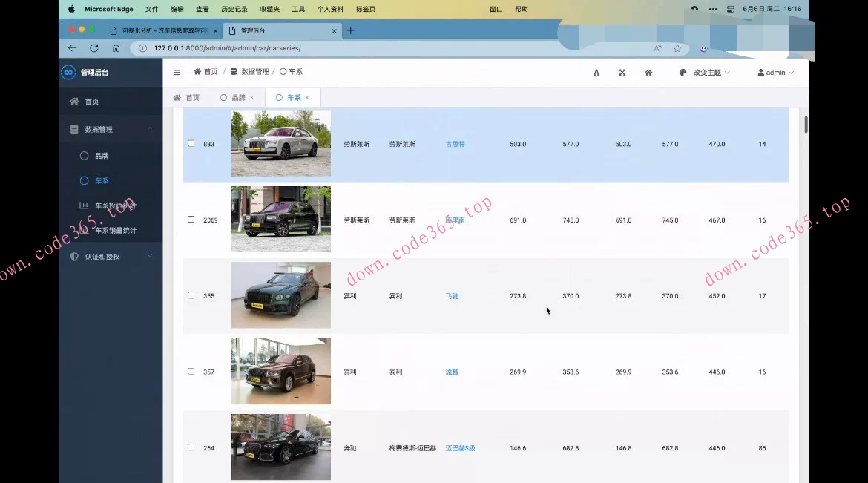Click the hamburger menu collapse icon

(177, 73)
